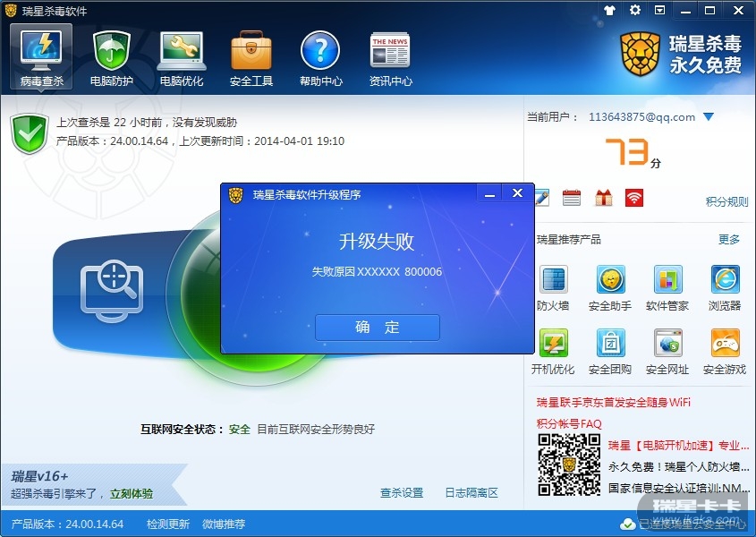This screenshot has height=537, width=756.
Task: Click 瑞星推荐产品 section heading
Action: (x=569, y=239)
